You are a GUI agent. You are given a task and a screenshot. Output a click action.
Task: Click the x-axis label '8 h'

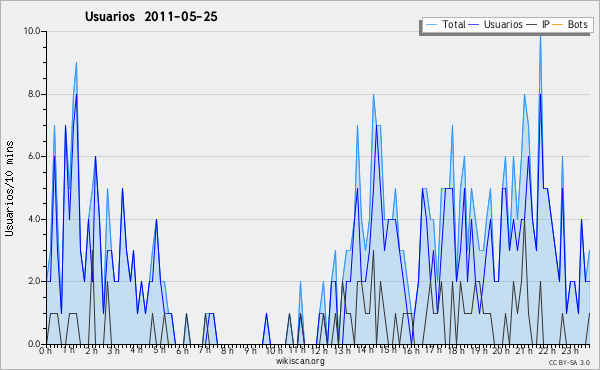click(x=227, y=351)
